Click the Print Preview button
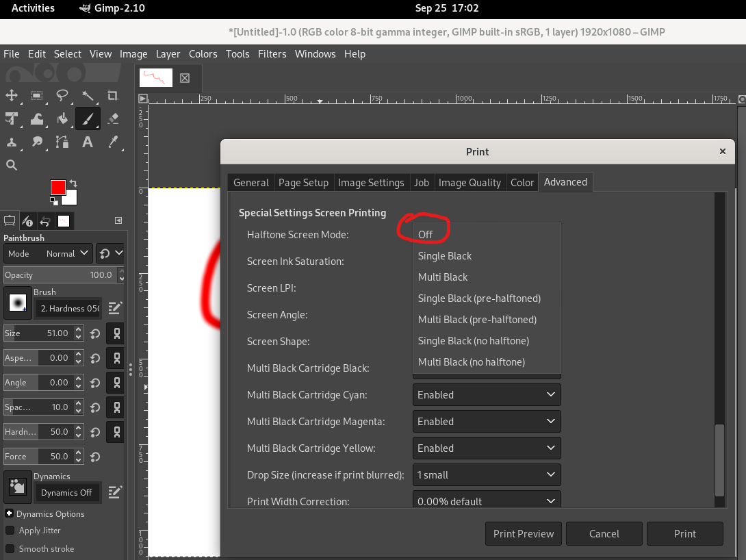 tap(523, 533)
